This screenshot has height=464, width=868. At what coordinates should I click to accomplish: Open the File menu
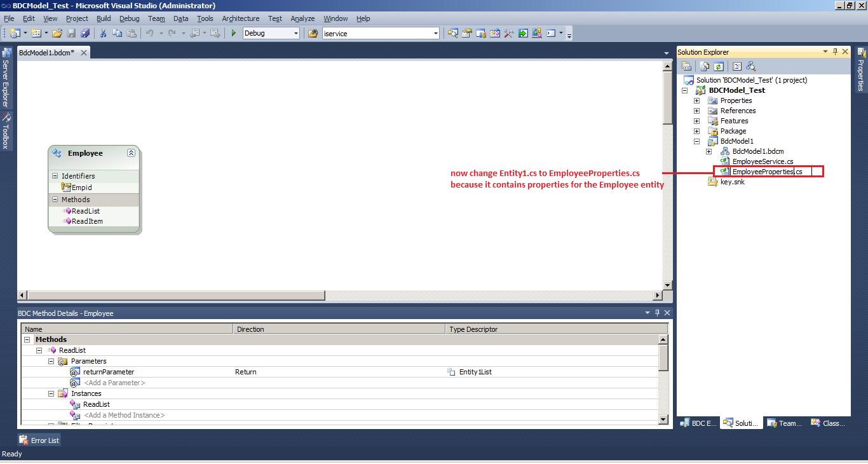pyautogui.click(x=9, y=18)
